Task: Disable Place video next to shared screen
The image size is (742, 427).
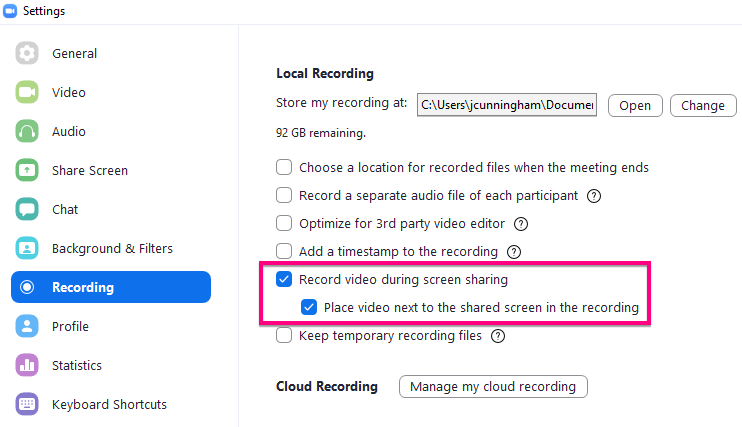Action: (310, 308)
